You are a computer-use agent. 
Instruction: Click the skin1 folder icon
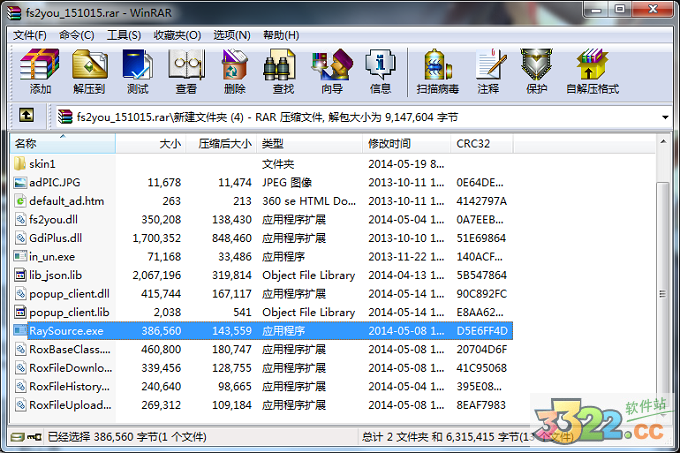20,164
